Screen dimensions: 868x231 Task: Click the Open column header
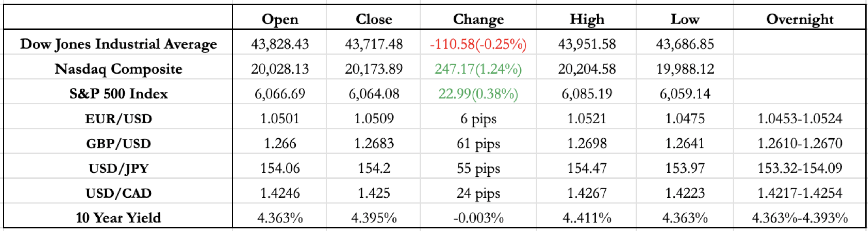(280, 19)
